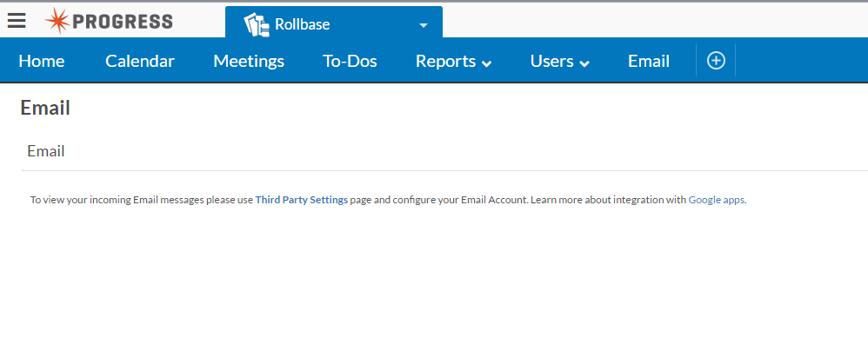The height and width of the screenshot is (351, 868).
Task: Expand the chevron next to Reports
Action: coord(487,63)
